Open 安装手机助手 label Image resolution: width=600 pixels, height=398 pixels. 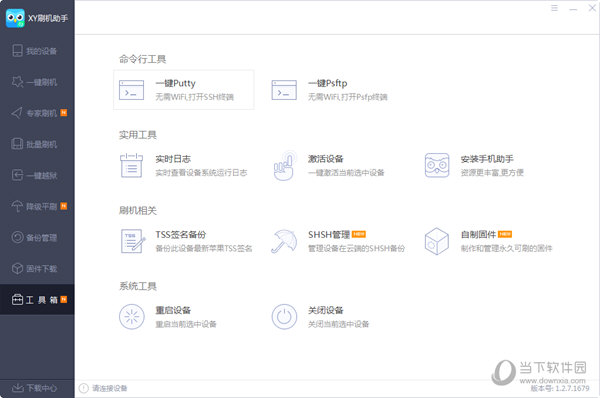click(487, 159)
